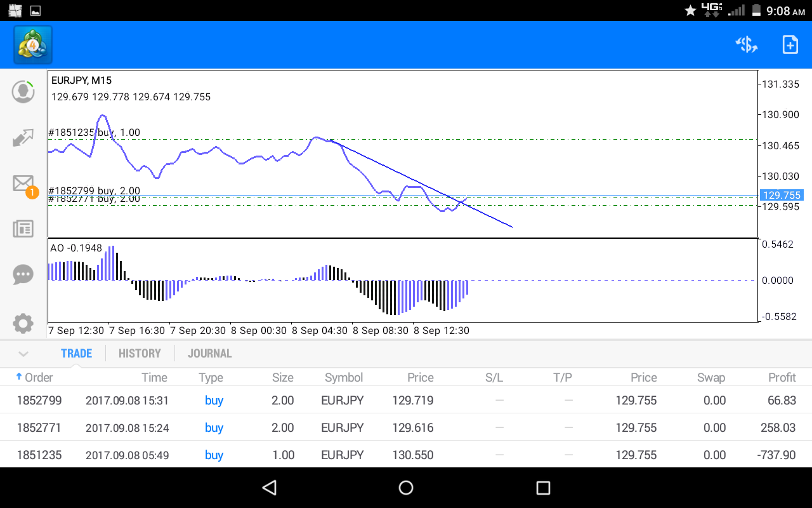Click the 131.335 price axis label

(781, 84)
